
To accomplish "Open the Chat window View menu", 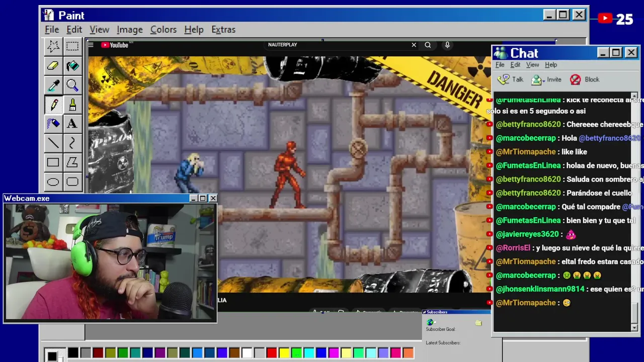I will (532, 65).
